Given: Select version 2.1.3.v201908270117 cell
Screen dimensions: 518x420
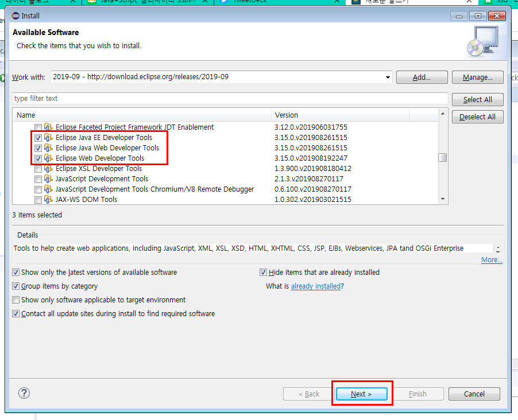Looking at the screenshot, I should (x=308, y=178).
